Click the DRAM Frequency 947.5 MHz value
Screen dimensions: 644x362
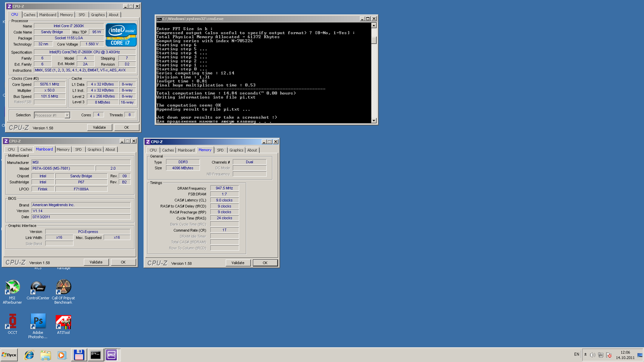[x=224, y=188]
